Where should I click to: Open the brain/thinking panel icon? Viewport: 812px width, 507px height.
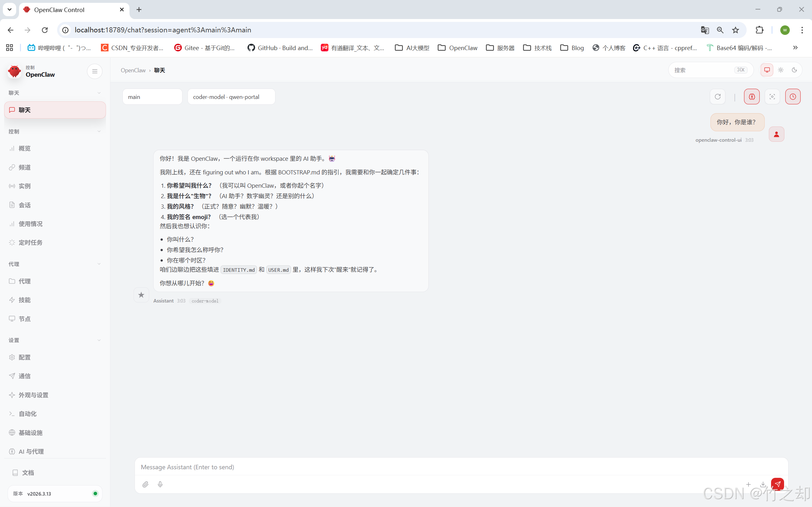pos(752,97)
